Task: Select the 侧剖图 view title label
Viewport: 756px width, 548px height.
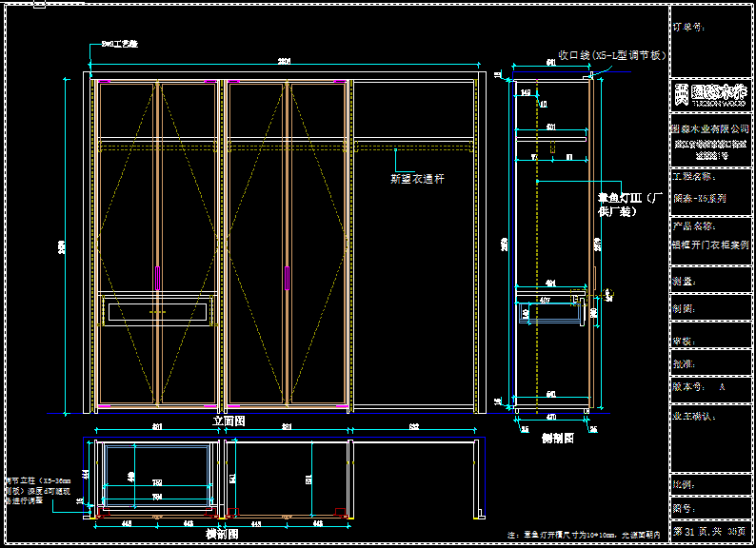Action: coord(557,439)
